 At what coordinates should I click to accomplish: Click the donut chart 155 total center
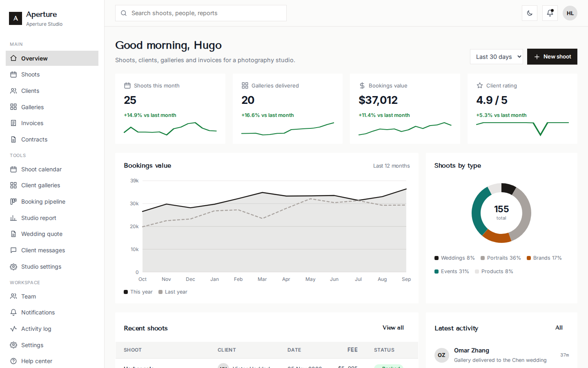click(x=501, y=213)
